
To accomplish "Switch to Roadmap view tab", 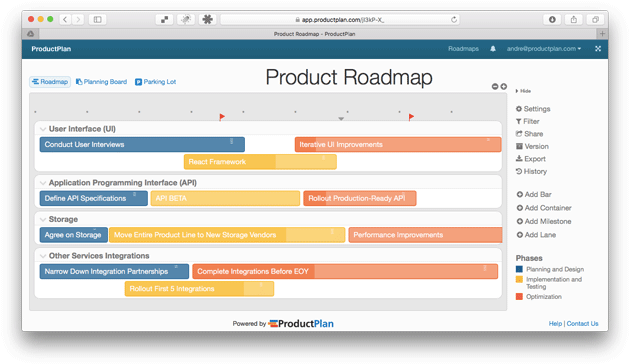I will [x=50, y=82].
